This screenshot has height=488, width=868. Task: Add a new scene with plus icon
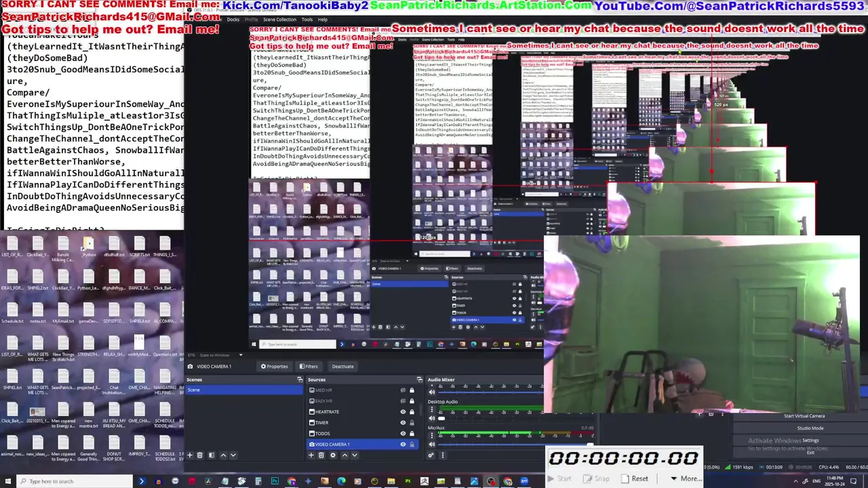190,455
